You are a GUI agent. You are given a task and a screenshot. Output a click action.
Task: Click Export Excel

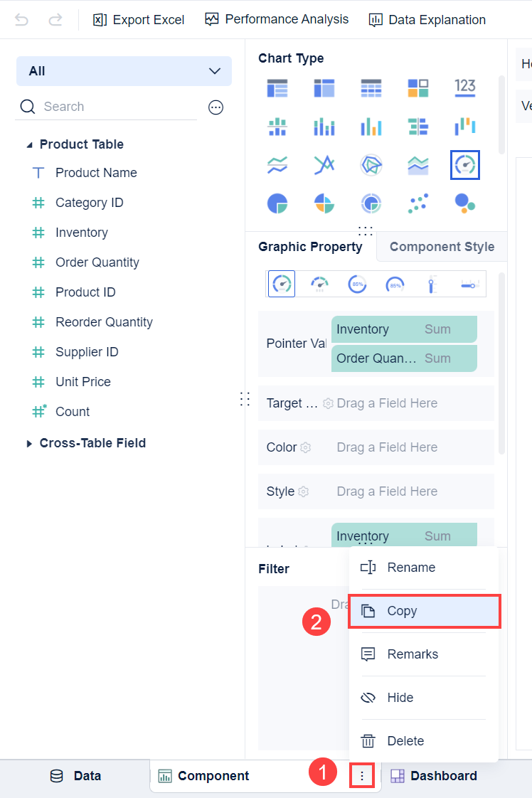[139, 19]
